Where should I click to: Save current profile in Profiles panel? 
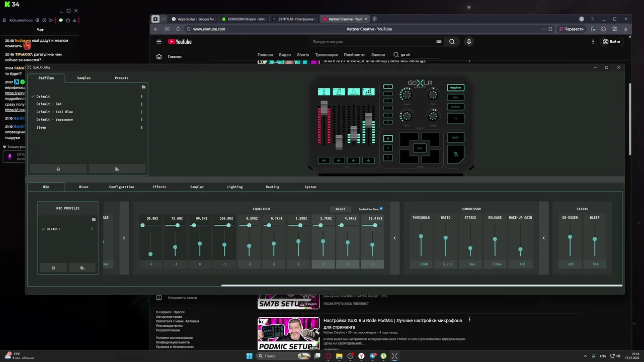tap(58, 169)
